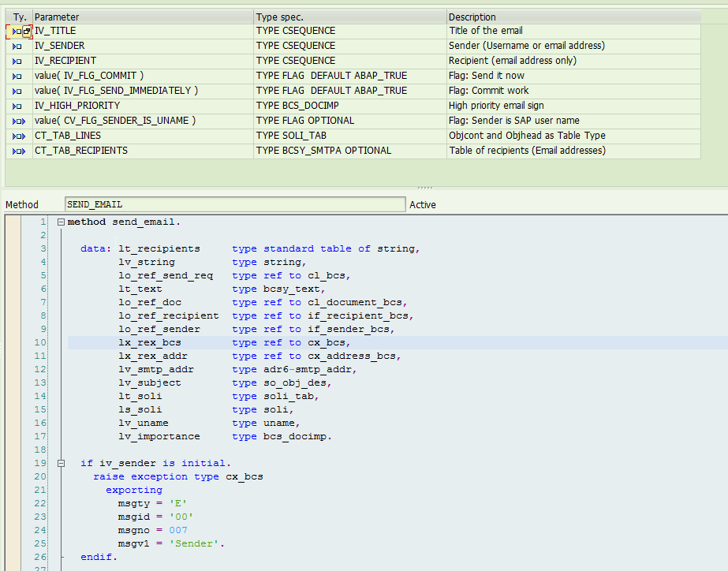Click the Description column header
The image size is (728, 571).
(x=574, y=17)
